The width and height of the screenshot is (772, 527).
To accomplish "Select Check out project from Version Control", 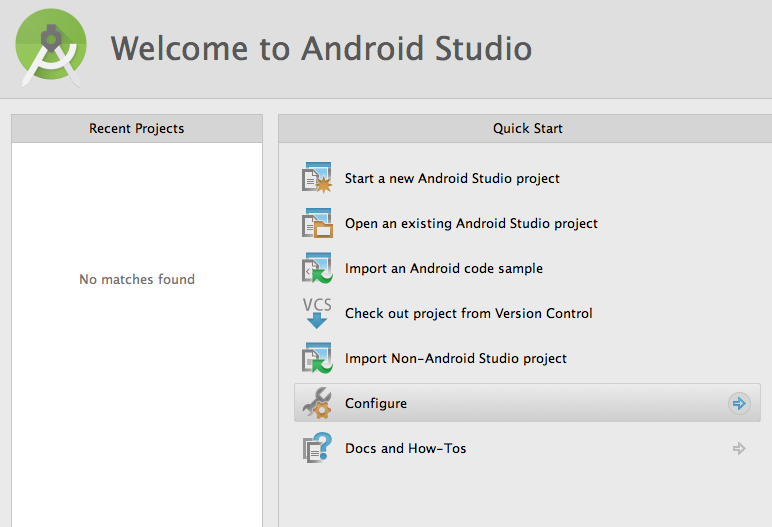I will (x=469, y=313).
